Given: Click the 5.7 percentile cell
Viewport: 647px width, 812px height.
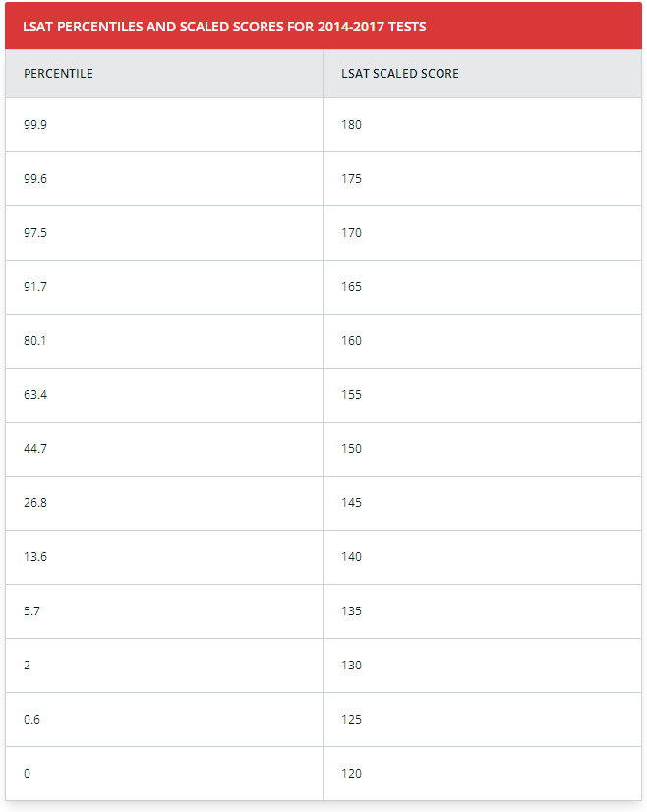Looking at the screenshot, I should click(x=164, y=611).
